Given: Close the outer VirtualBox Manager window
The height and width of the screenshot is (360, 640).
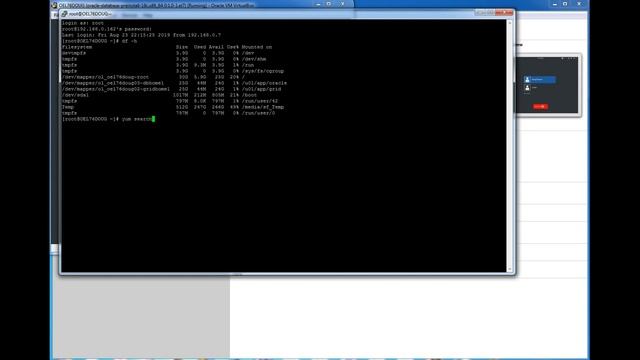Looking at the screenshot, I should (579, 4).
